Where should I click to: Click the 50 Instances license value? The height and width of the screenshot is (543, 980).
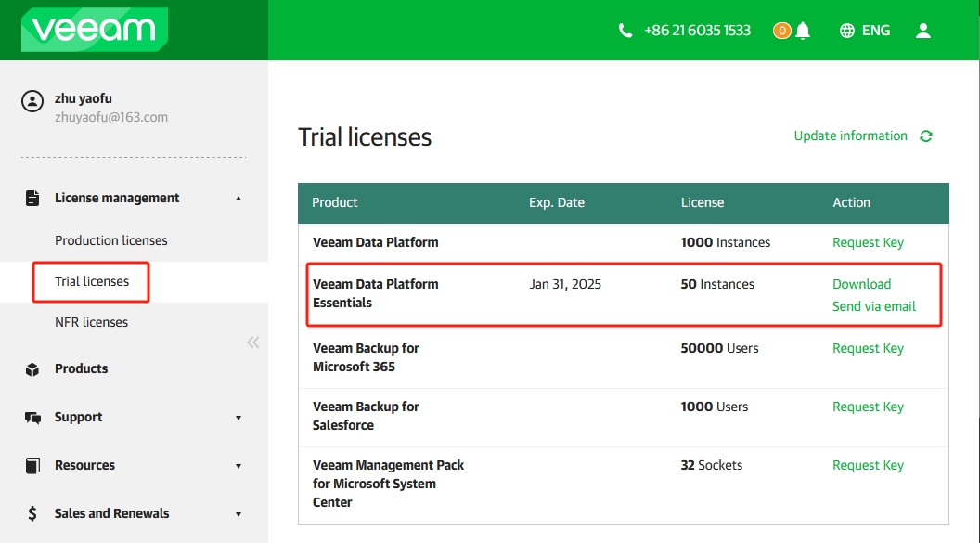tap(717, 284)
